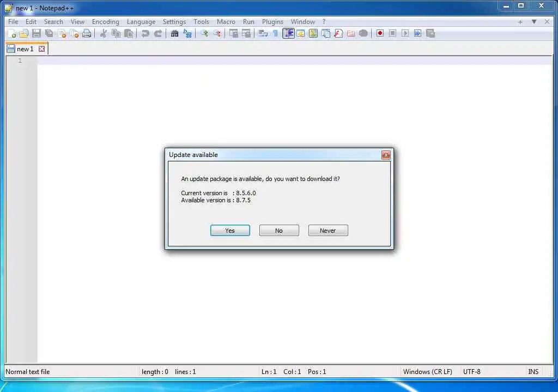Click the Stop Recording macro icon
558x392 pixels.
pos(392,33)
